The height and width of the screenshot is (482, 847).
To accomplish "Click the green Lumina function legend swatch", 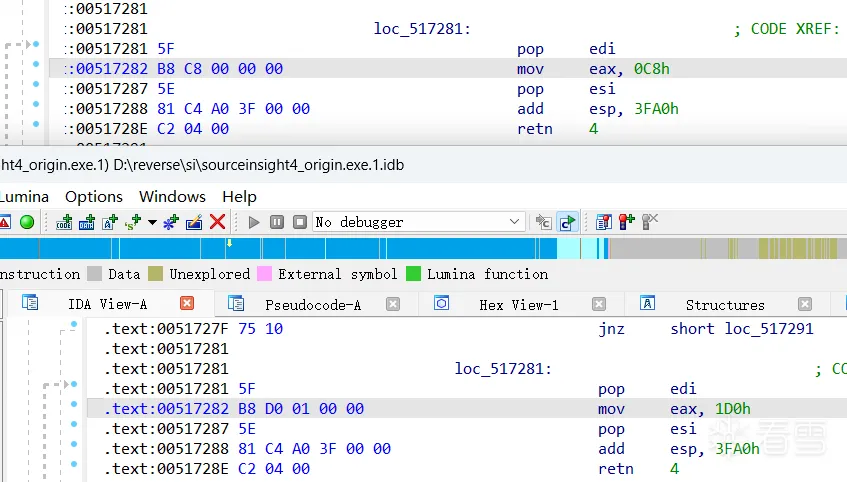I will pyautogui.click(x=413, y=273).
